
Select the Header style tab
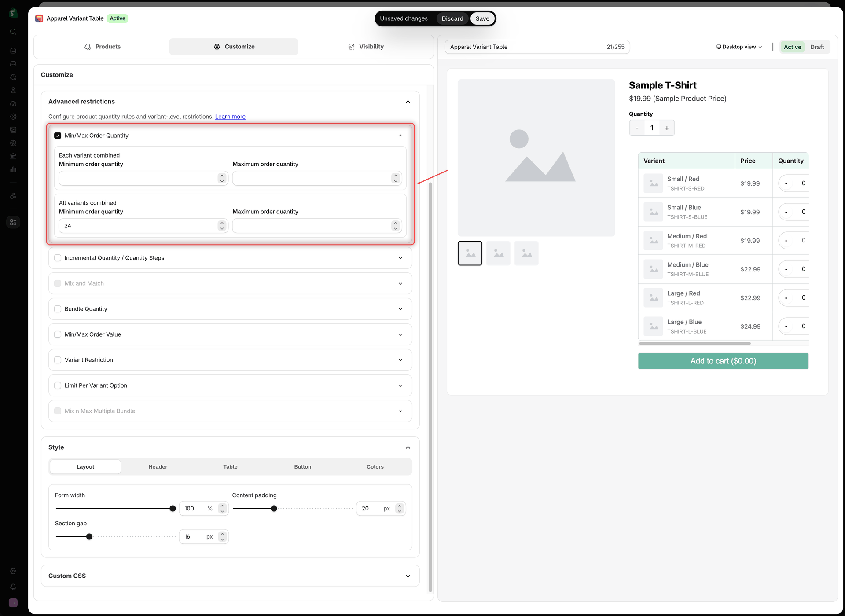click(x=158, y=467)
